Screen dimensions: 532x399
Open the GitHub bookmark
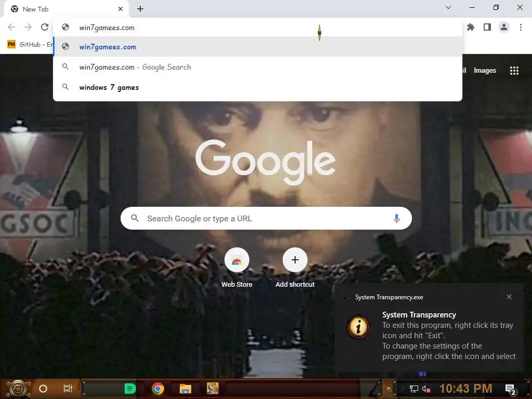pyautogui.click(x=30, y=45)
